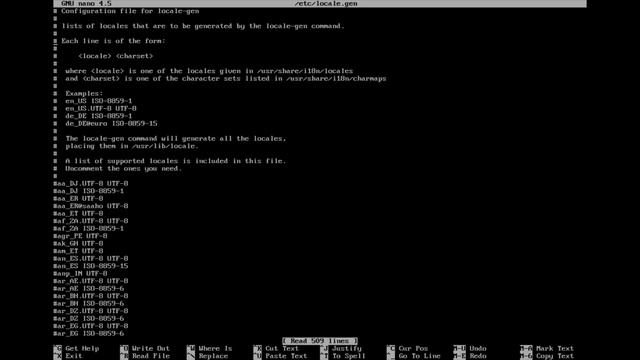640x360 pixels.
Task: Place cursor on '#aa_ER UTF-8' line
Action: click(x=78, y=198)
